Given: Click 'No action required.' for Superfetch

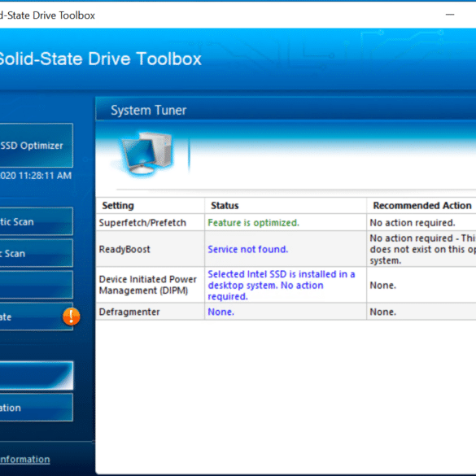Looking at the screenshot, I should point(413,222).
